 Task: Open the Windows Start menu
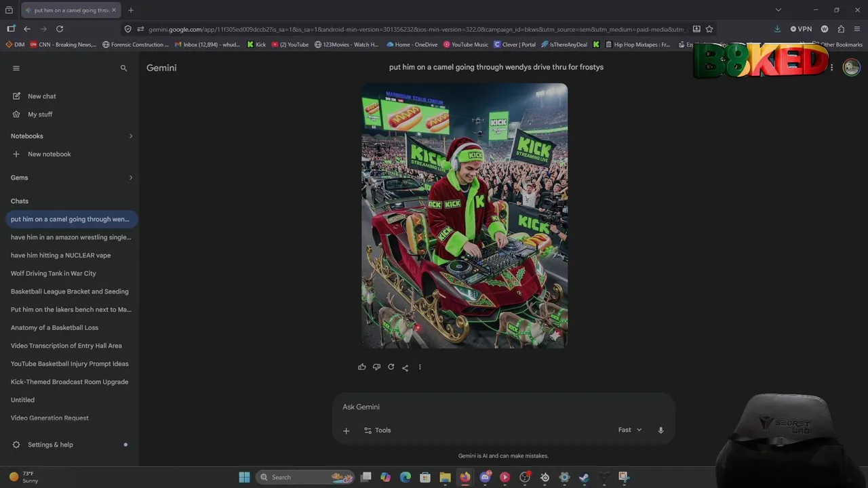point(244,477)
